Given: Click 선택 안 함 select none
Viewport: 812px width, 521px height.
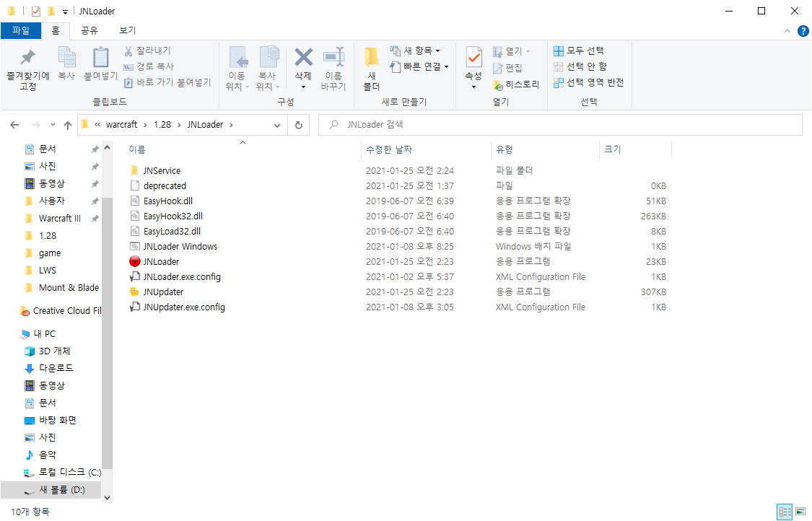Looking at the screenshot, I should pos(580,66).
